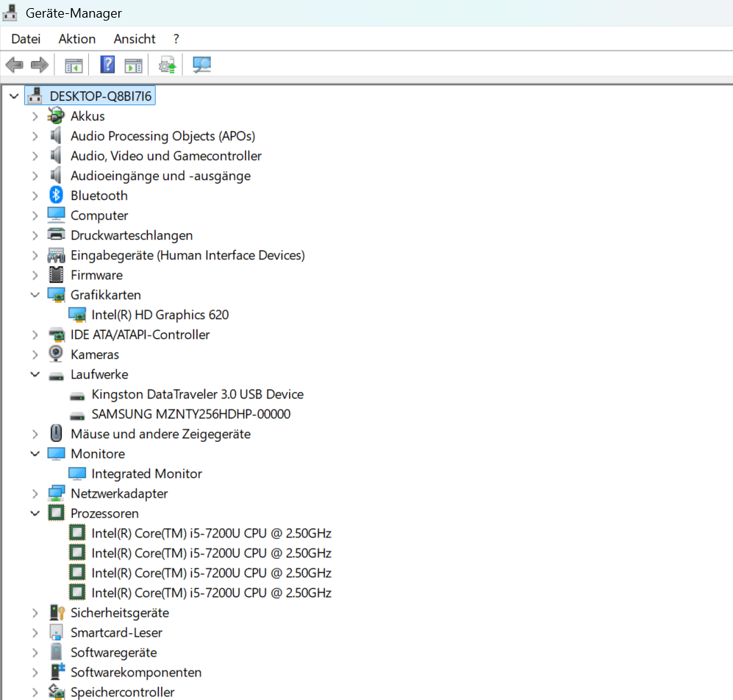Click the Laufwerke drive icon
733x700 pixels.
pyautogui.click(x=56, y=376)
